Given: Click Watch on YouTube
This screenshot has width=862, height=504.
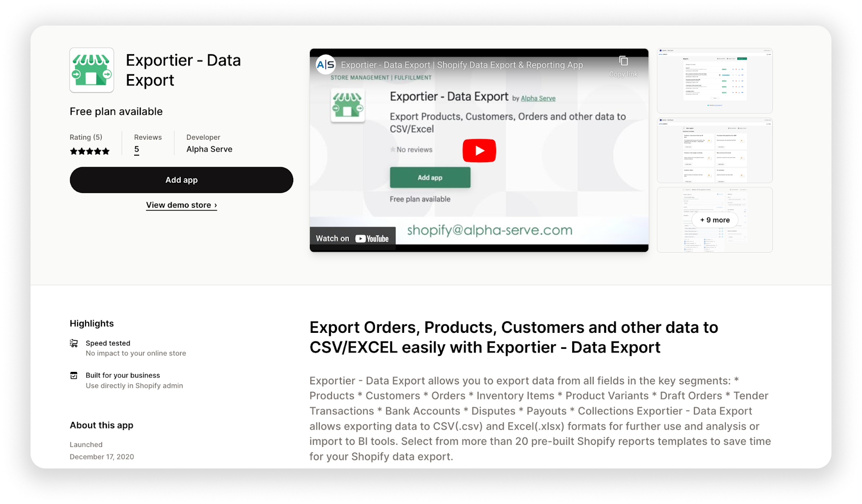Looking at the screenshot, I should (352, 238).
